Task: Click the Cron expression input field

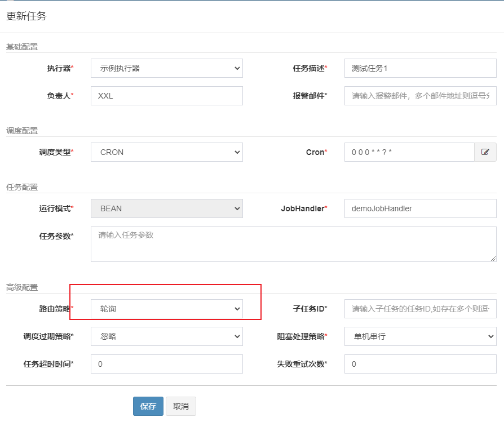Action: [x=409, y=152]
